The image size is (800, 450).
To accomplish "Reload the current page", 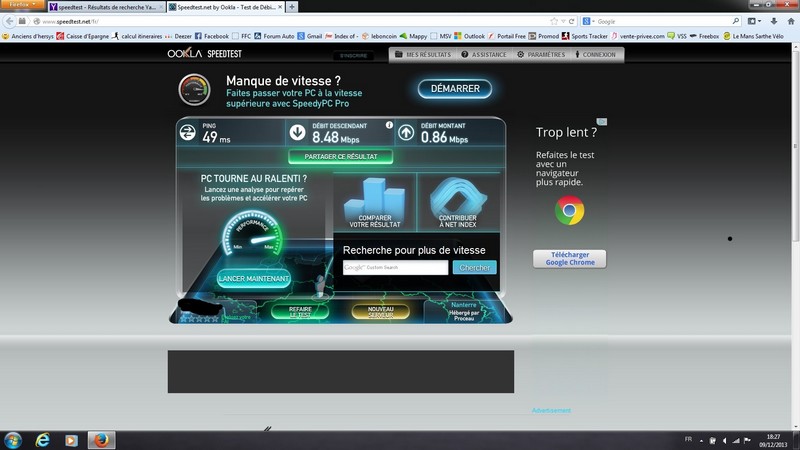I will coord(571,21).
